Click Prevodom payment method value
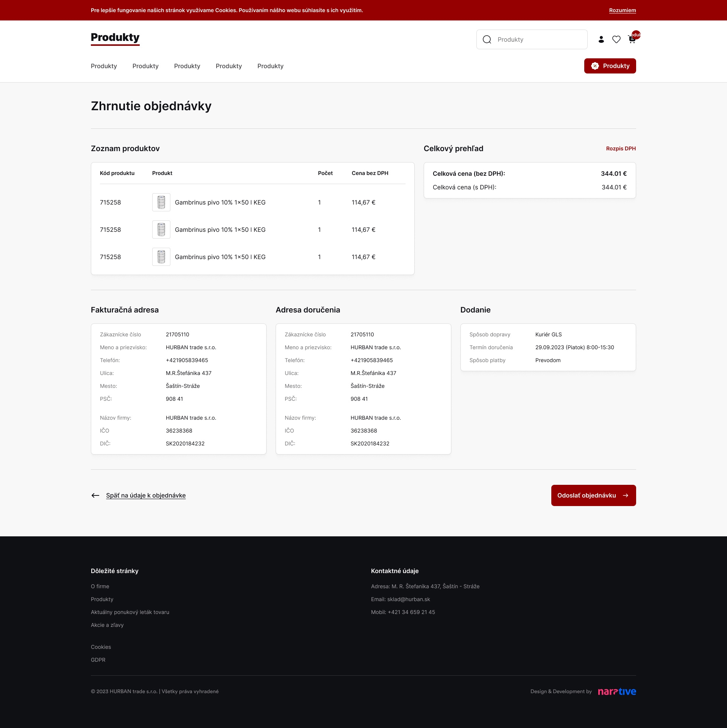Screen dimensions: 727x728 (x=548, y=360)
